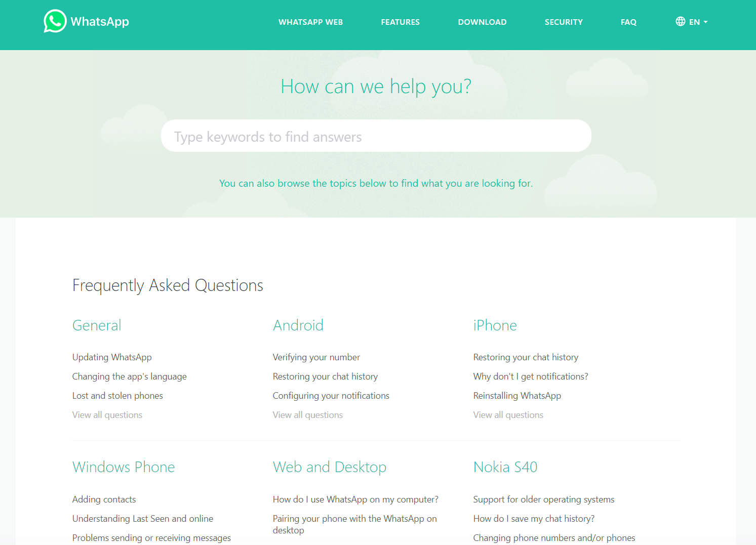The image size is (756, 545).
Task: Open iPhone's Restoring your chat history
Action: (x=526, y=357)
